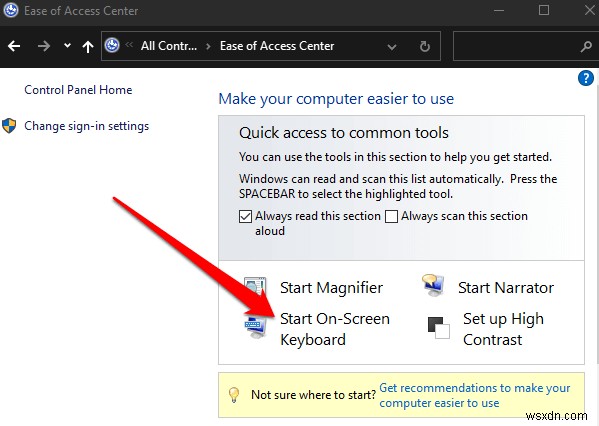Viewport: 599px width, 426px height.
Task: Expand the recent locations dropdown arrow
Action: (67, 46)
